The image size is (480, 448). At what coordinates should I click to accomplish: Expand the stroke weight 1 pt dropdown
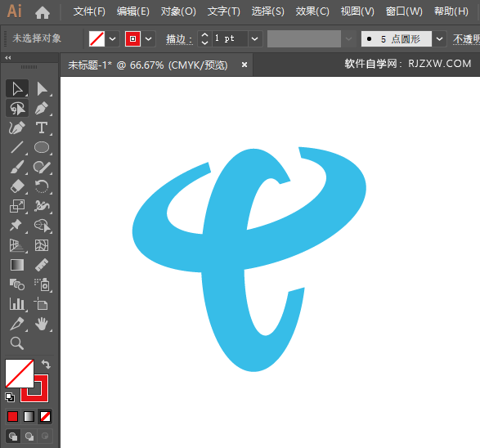(254, 39)
